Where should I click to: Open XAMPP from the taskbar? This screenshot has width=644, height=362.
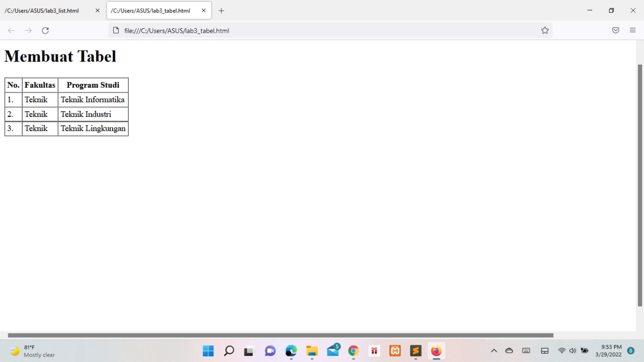pyautogui.click(x=395, y=351)
